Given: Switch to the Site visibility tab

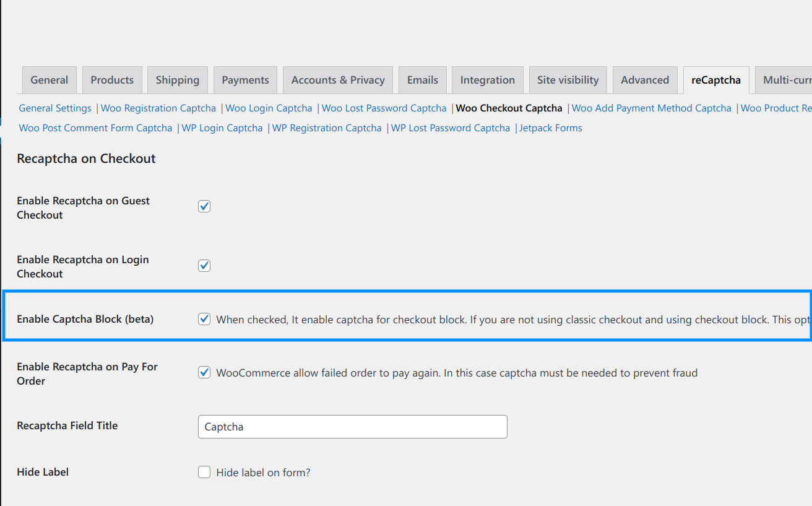Looking at the screenshot, I should [568, 80].
